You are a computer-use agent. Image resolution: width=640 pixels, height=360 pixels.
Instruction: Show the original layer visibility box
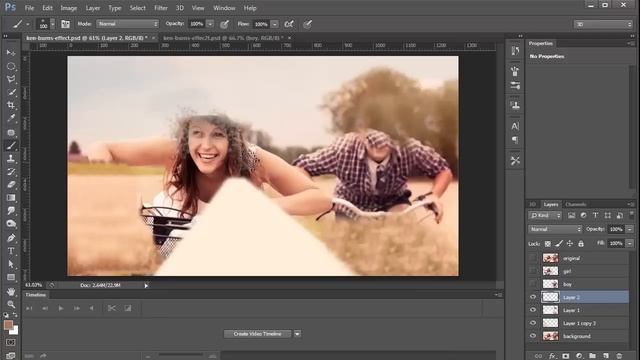coord(533,258)
